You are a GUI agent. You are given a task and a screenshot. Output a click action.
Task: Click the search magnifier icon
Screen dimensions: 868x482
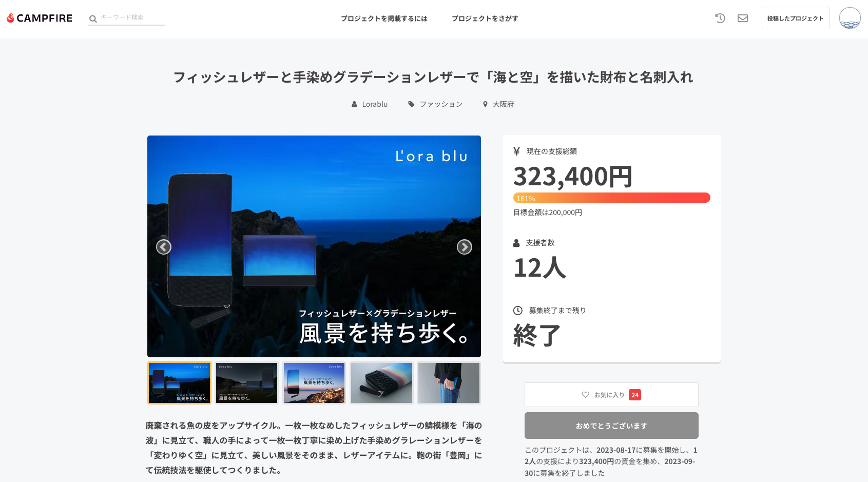pos(93,19)
